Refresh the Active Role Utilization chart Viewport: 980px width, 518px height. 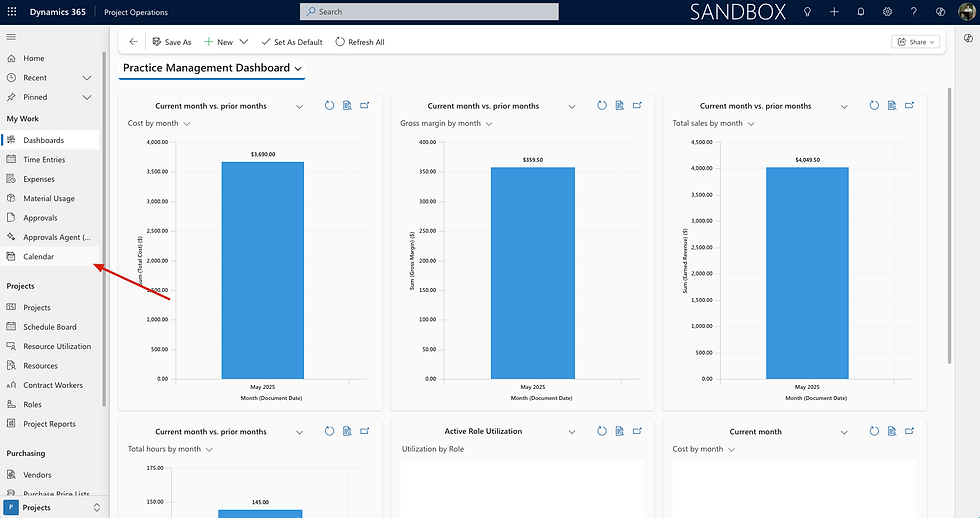[602, 431]
